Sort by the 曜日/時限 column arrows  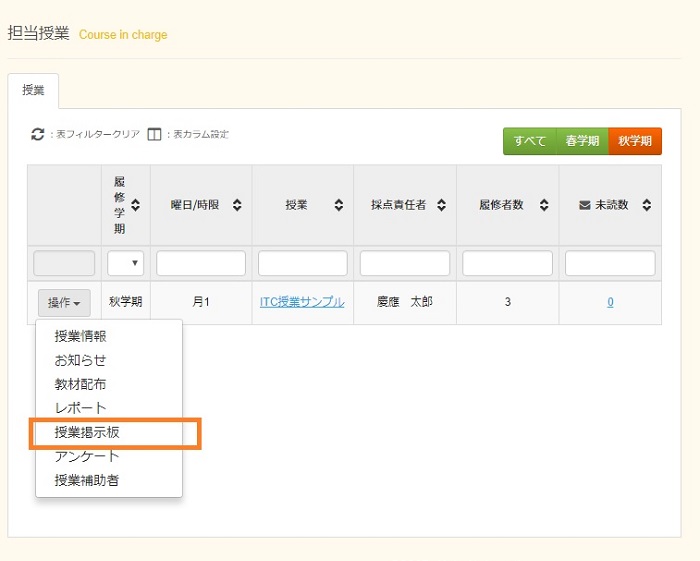click(237, 205)
